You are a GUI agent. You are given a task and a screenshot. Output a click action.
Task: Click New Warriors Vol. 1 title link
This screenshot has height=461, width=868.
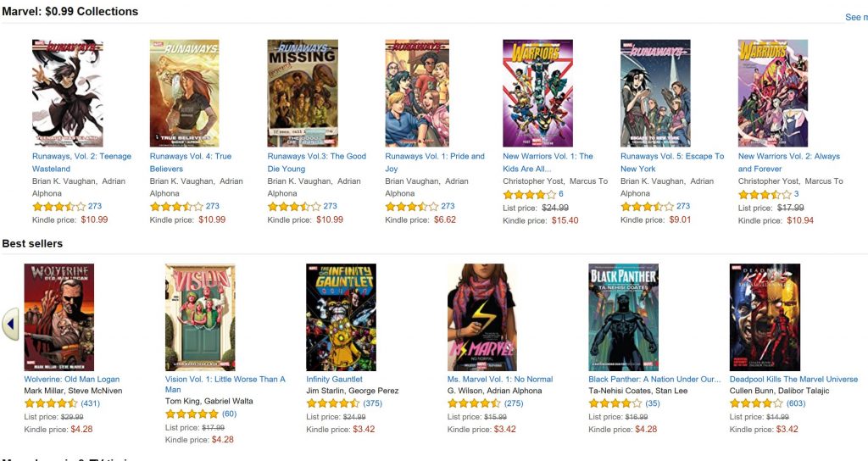[548, 163]
